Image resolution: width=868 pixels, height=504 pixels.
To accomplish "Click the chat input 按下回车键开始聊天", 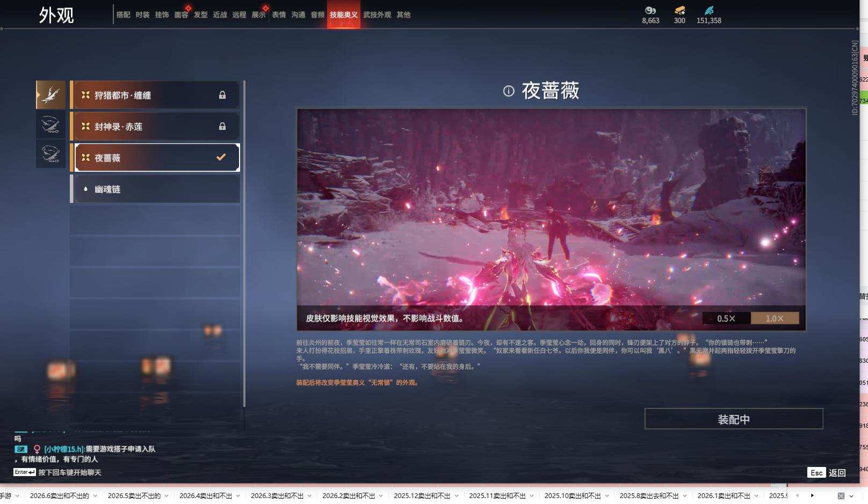I will click(70, 473).
